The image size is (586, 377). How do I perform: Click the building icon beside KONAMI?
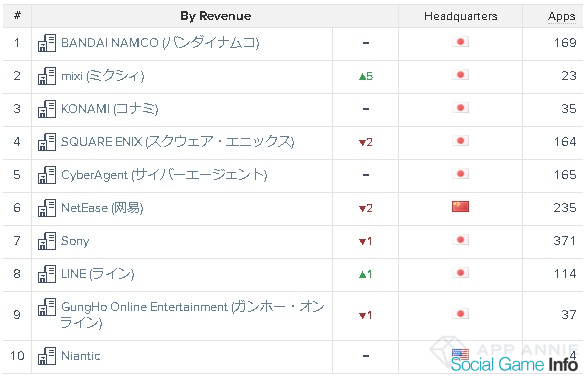[47, 109]
